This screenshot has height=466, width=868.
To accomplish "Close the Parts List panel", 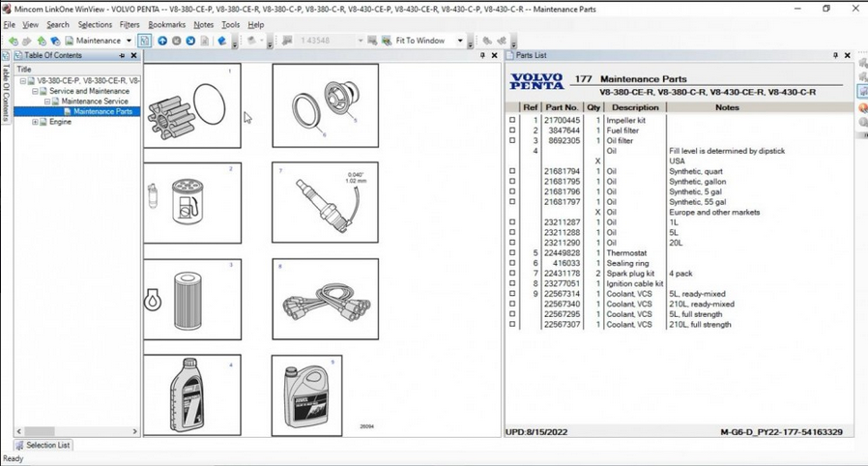I will (847, 55).
